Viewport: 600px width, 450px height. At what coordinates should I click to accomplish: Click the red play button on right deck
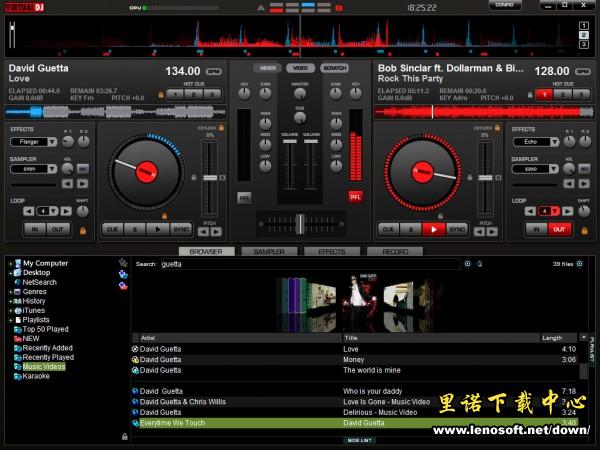(x=434, y=230)
